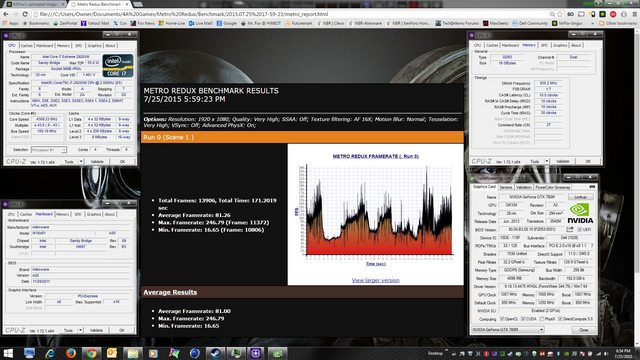Open Firefox from the taskbar
Screen dimensions: 640x360
point(71,353)
